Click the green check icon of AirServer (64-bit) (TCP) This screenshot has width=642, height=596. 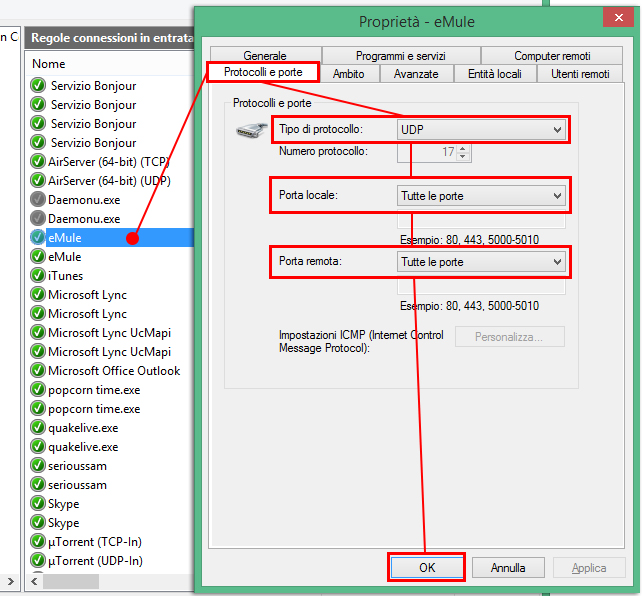(x=38, y=161)
